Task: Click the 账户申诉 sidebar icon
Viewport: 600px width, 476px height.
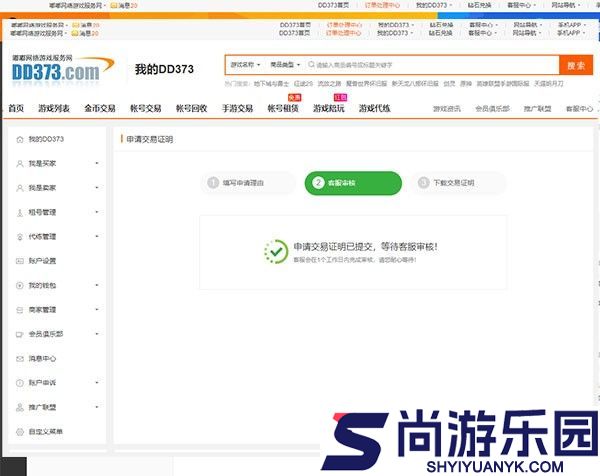Action: pyautogui.click(x=20, y=383)
